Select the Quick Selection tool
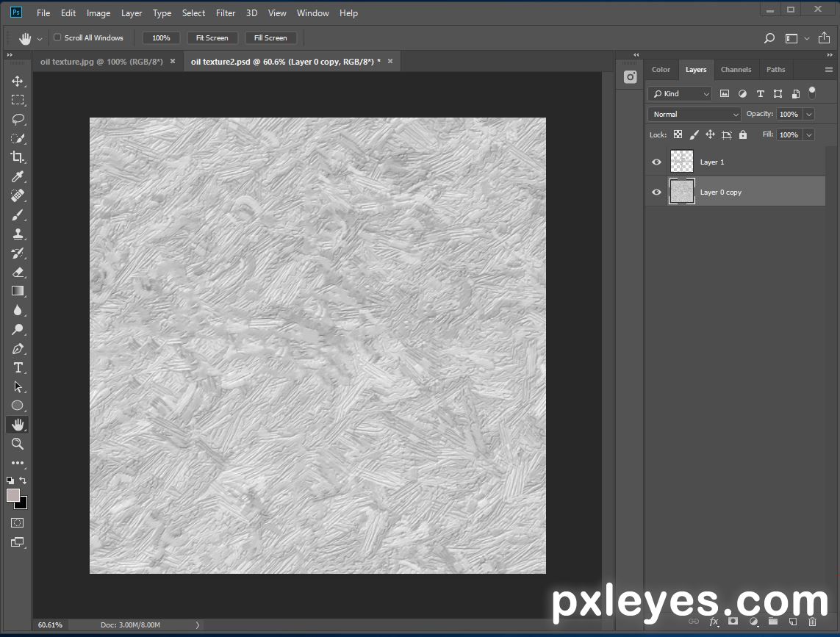Screen dimensions: 840x637 click(x=18, y=138)
